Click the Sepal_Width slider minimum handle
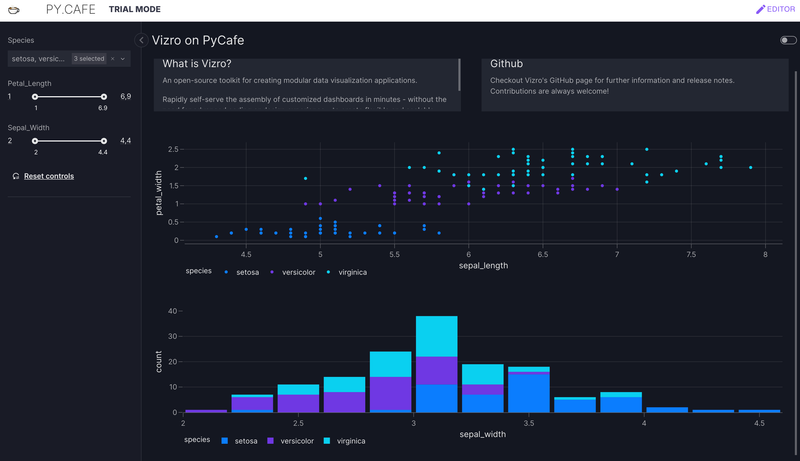The image size is (800, 461). [x=35, y=141]
